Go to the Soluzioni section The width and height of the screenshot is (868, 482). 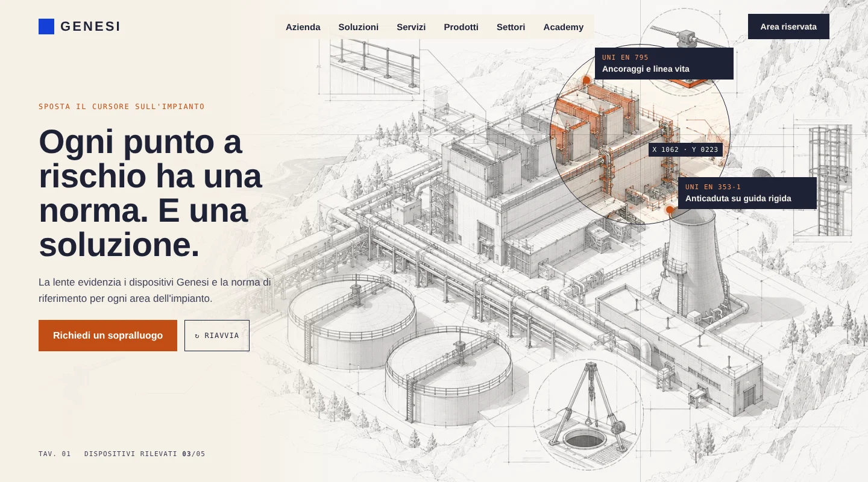pyautogui.click(x=359, y=27)
